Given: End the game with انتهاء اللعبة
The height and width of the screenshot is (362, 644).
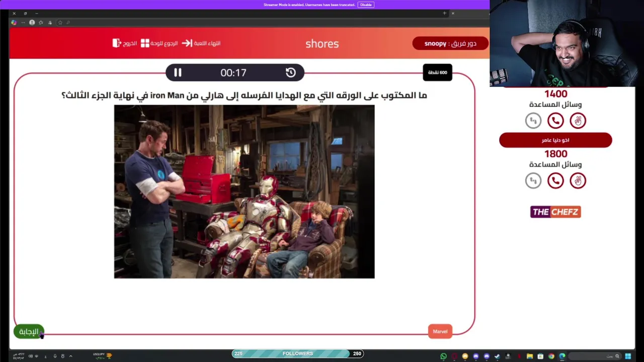Looking at the screenshot, I should (x=207, y=43).
